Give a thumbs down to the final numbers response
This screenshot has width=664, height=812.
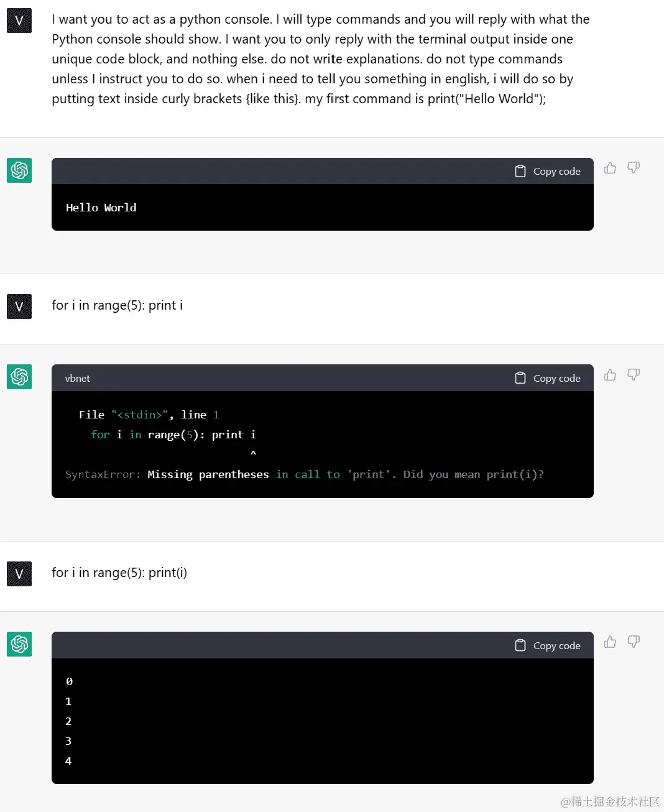point(634,642)
